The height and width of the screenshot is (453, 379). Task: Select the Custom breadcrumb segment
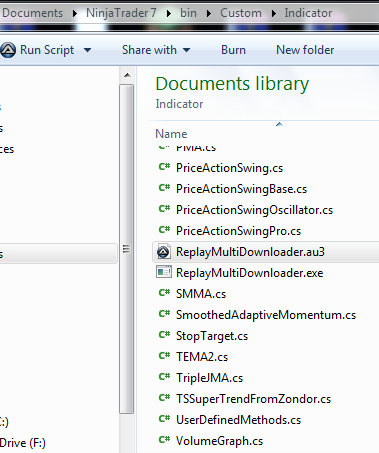(x=241, y=13)
